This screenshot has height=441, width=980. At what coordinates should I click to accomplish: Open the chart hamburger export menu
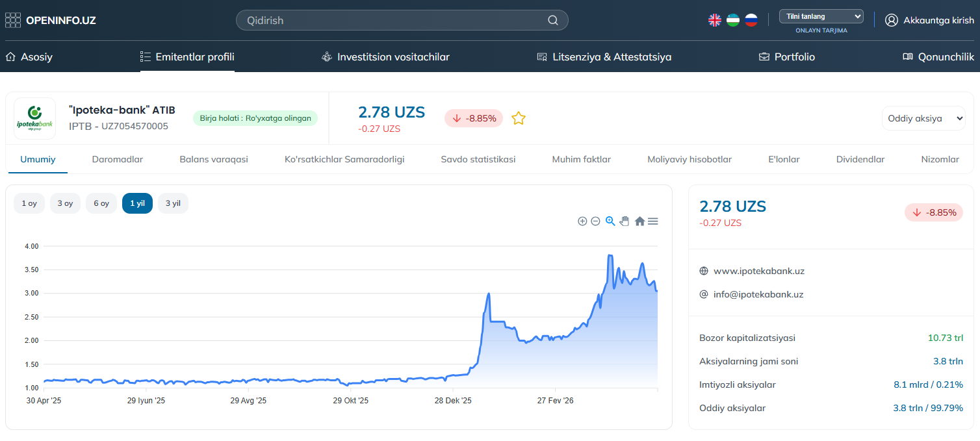coord(653,221)
